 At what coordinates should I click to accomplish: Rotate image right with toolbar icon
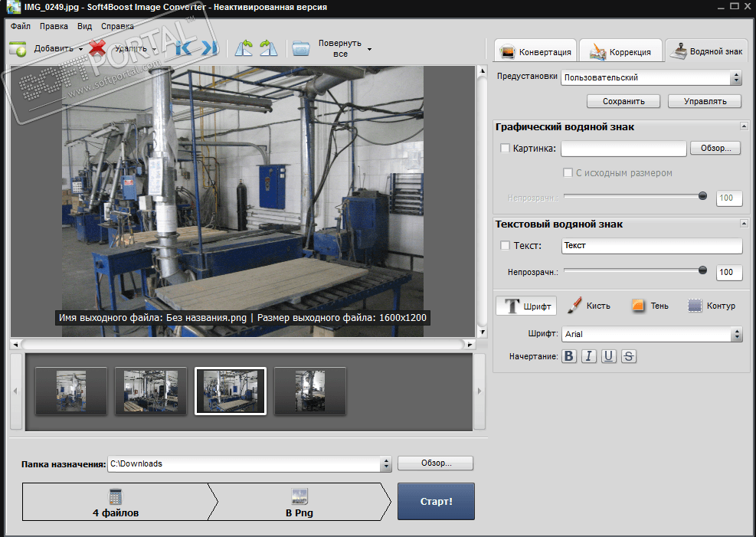coord(267,48)
